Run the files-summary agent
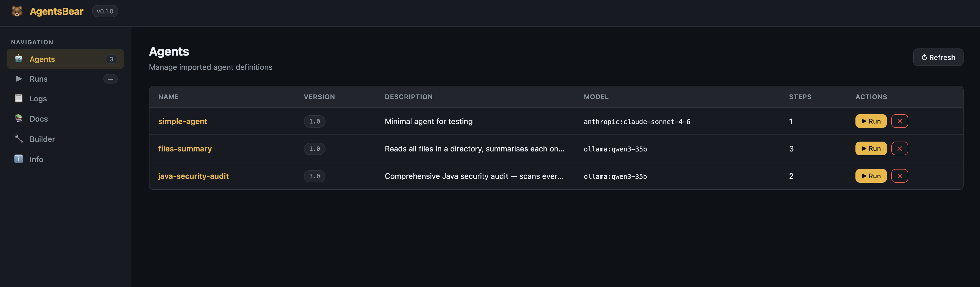980x287 pixels. point(871,148)
